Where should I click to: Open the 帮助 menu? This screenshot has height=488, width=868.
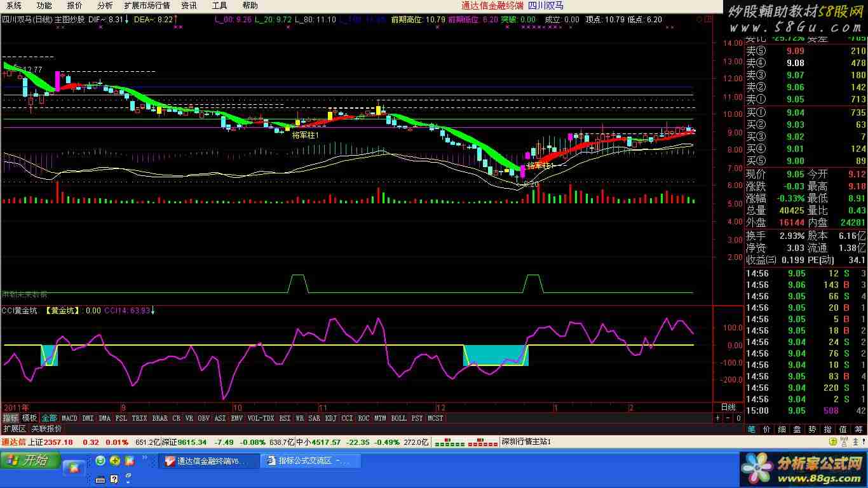click(x=250, y=5)
